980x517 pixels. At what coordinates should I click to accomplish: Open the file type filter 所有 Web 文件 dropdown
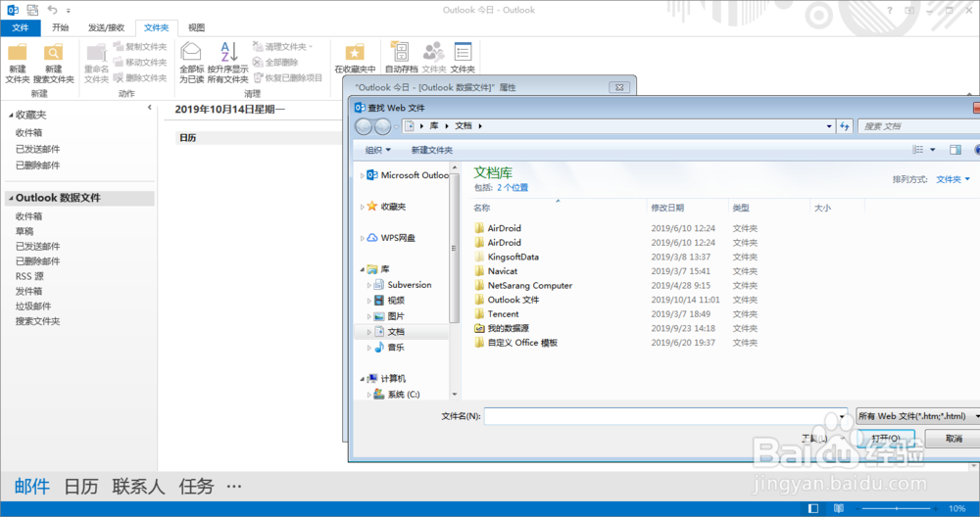point(917,416)
